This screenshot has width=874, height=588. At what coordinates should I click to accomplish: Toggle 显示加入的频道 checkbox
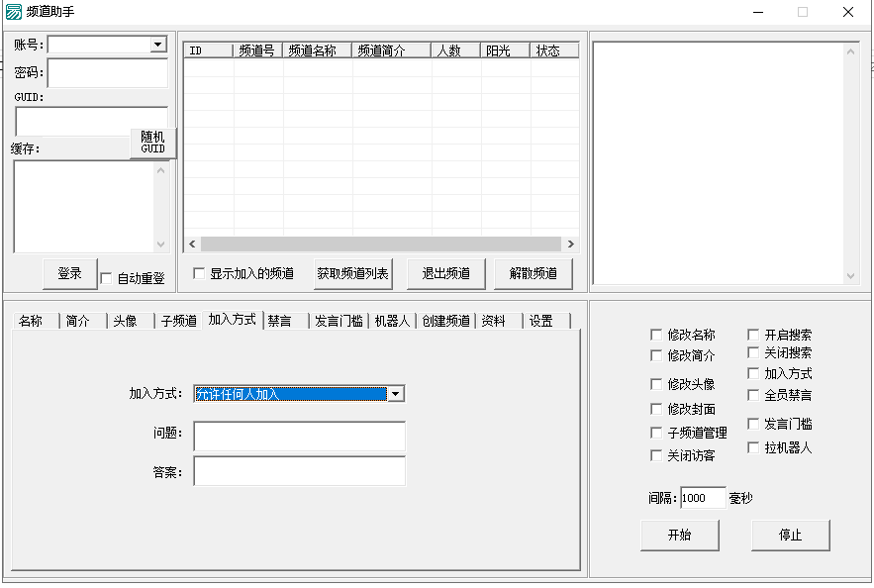pos(199,274)
